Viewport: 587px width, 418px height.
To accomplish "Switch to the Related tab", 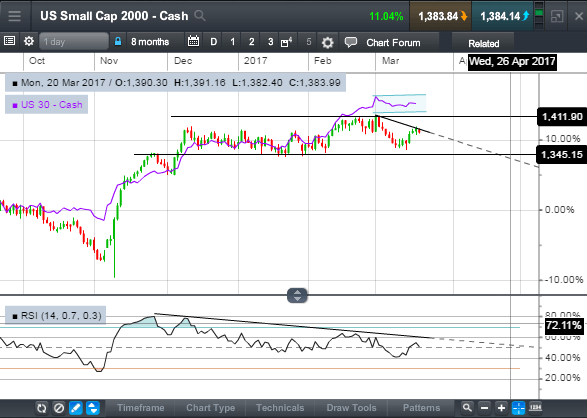I will [483, 43].
